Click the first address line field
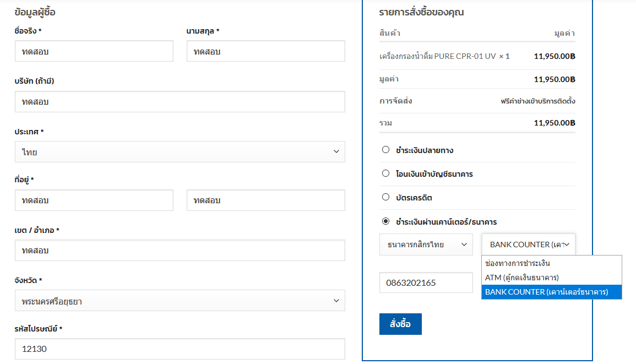Screen dimensions: 636x364 94,200
